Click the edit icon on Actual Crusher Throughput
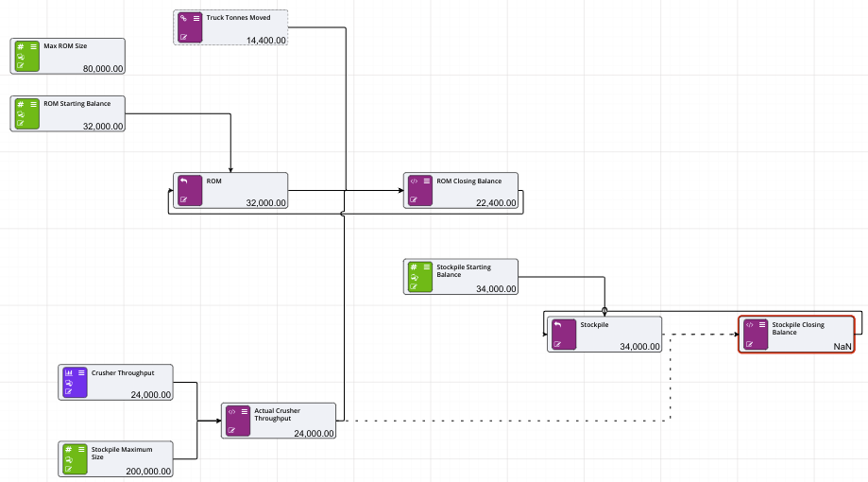 (231, 430)
